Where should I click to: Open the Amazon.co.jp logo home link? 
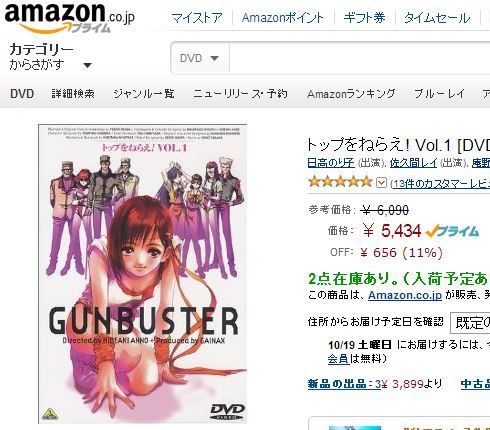(x=70, y=17)
